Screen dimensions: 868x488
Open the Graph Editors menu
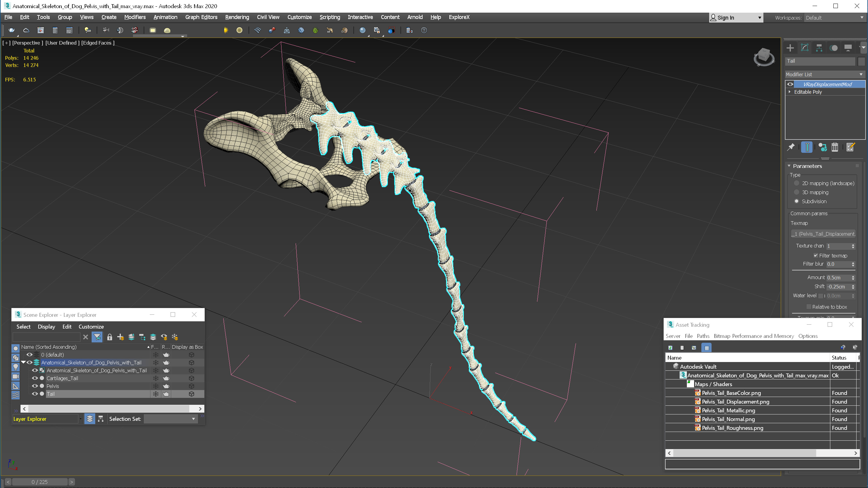[x=201, y=17]
